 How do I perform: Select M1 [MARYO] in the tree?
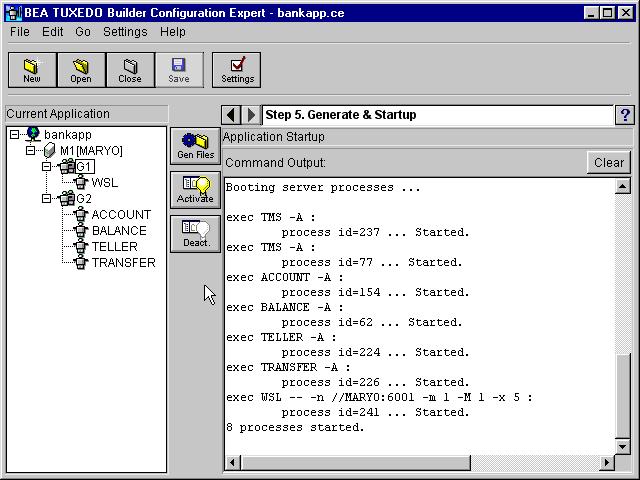91,151
